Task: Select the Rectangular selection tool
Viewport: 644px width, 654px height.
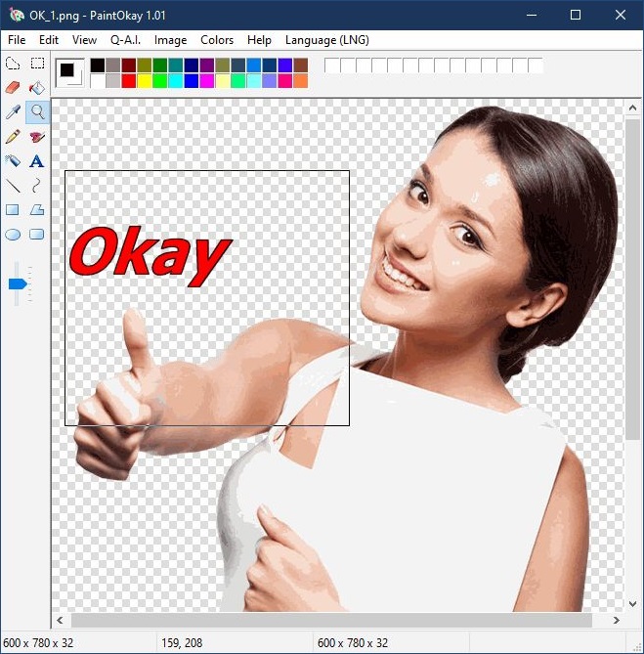Action: [37, 64]
